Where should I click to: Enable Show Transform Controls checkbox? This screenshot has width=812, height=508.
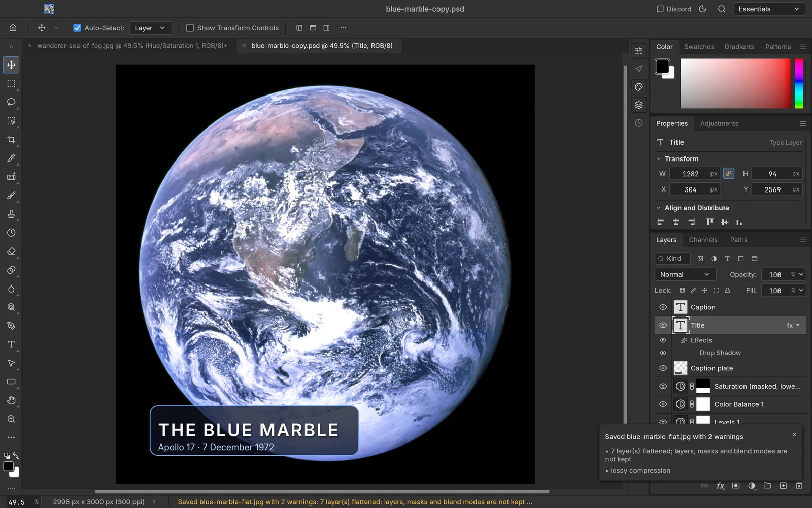coord(190,28)
